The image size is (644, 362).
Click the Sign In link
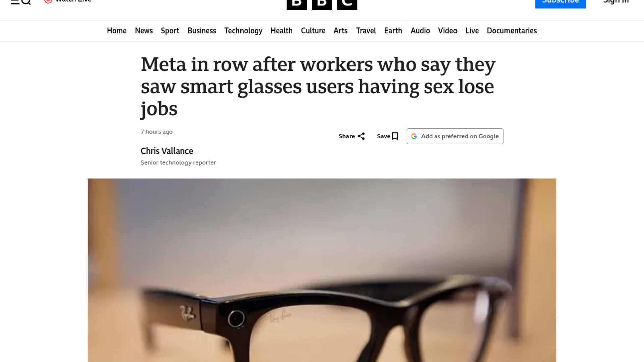(616, 2)
